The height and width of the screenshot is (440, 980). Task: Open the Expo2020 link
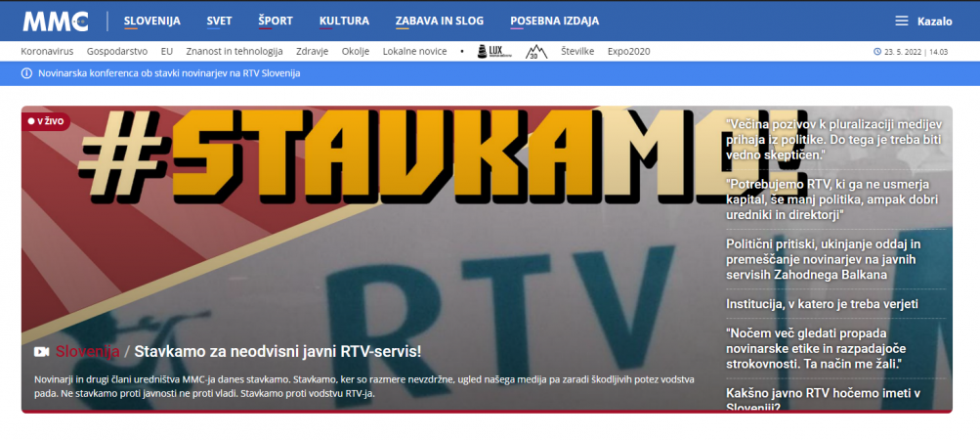tap(629, 51)
